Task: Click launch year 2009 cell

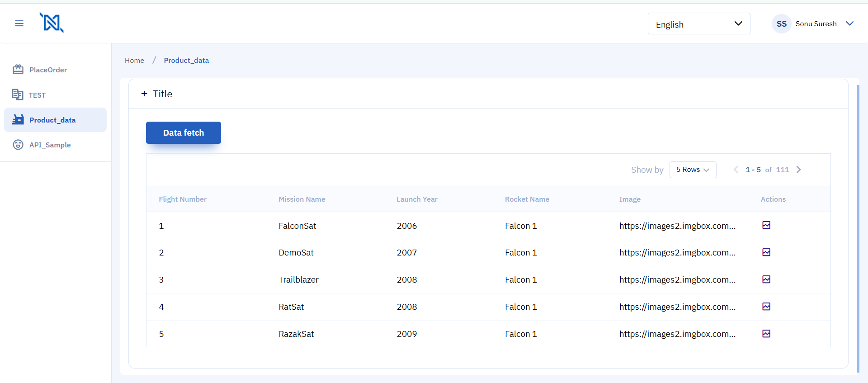Action: (407, 334)
